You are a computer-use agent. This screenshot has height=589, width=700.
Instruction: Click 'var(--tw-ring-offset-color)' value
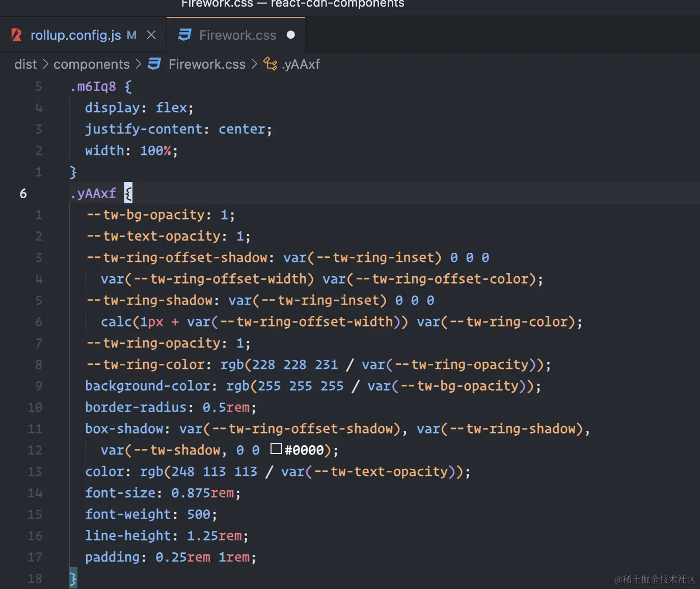(429, 279)
